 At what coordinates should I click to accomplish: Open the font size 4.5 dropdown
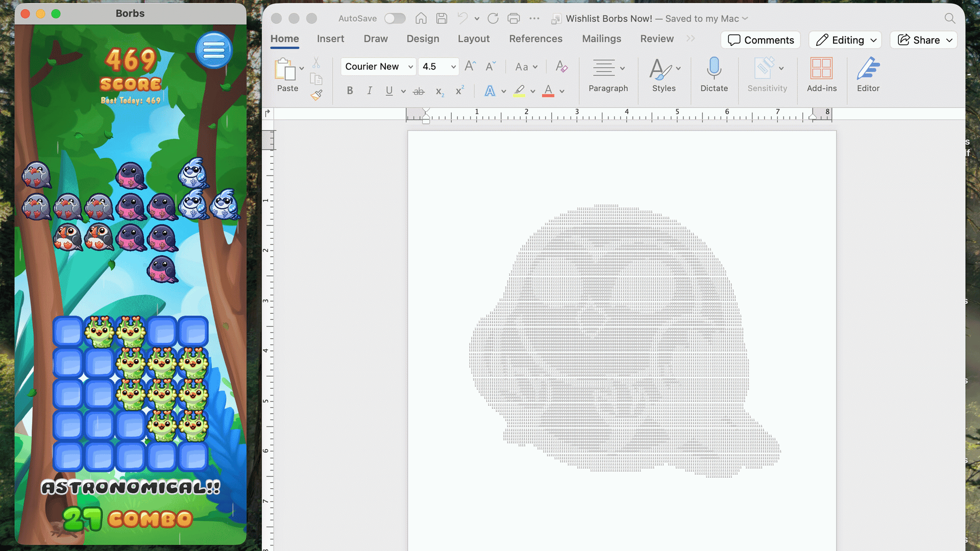[x=453, y=67]
